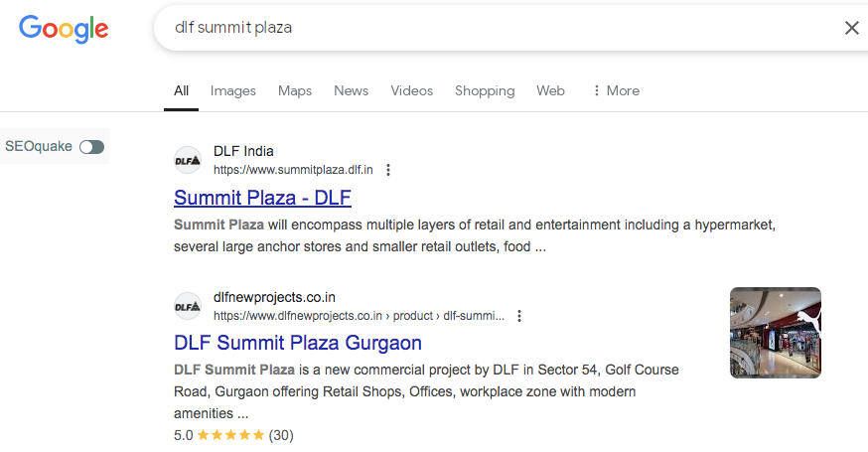Click the Google logo
This screenshot has height=452, width=868.
tap(64, 29)
